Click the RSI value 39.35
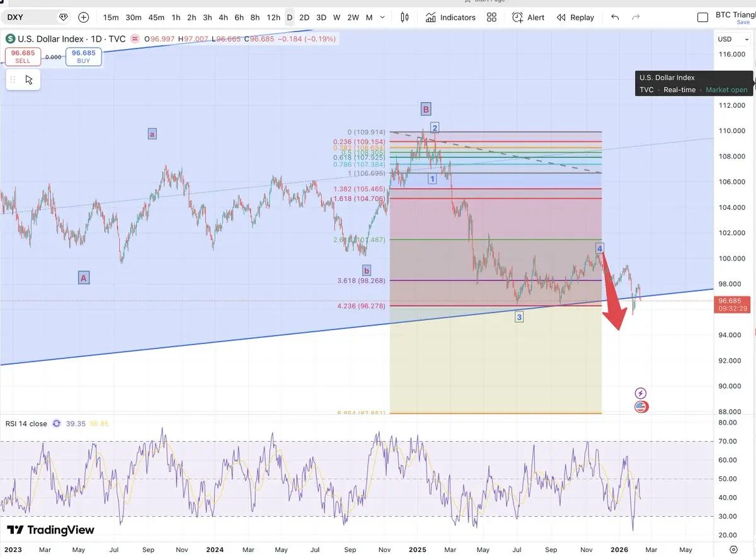Viewport: 756px width, 557px height. [74, 423]
